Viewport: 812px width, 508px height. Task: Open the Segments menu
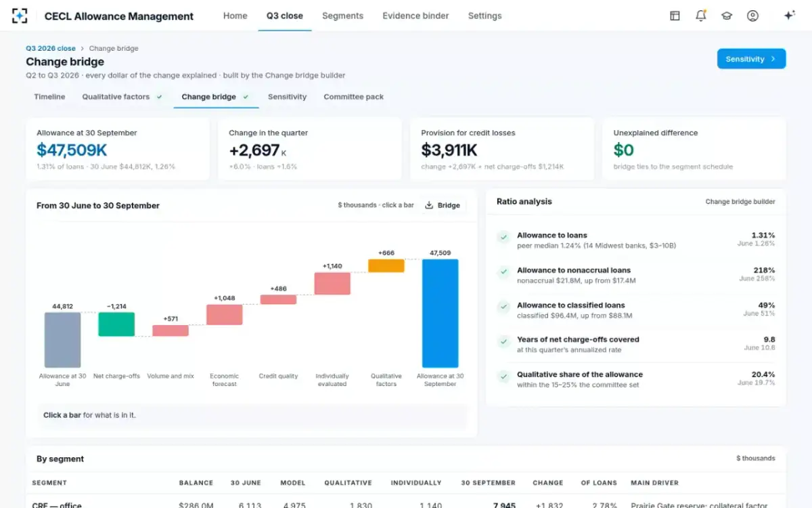pyautogui.click(x=342, y=16)
